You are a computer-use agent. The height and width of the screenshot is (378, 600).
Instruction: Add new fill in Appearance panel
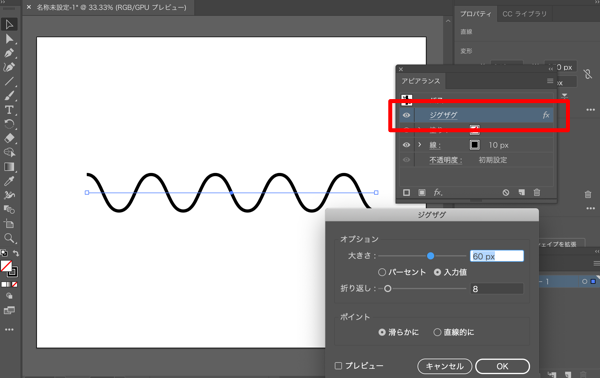pyautogui.click(x=422, y=192)
